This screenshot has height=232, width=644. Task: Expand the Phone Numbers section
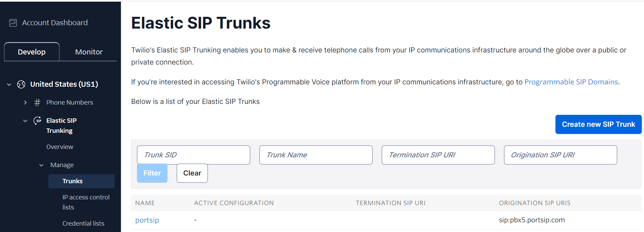25,103
